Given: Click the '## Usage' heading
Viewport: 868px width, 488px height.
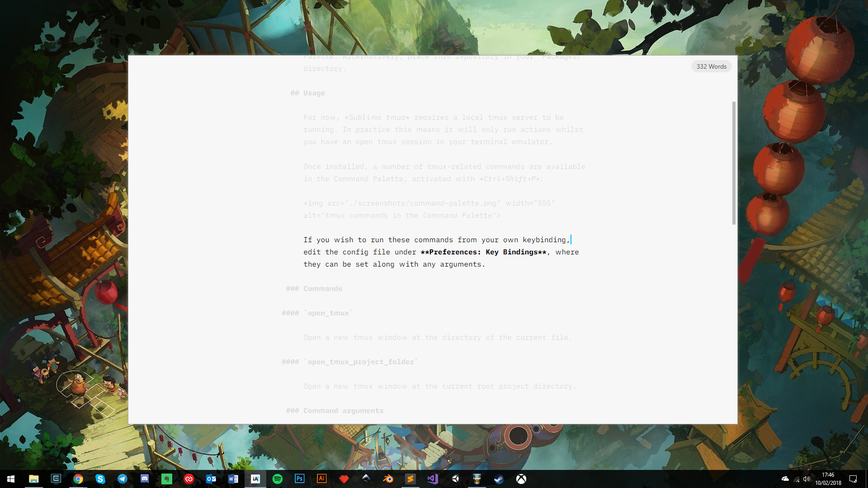Looking at the screenshot, I should [308, 93].
